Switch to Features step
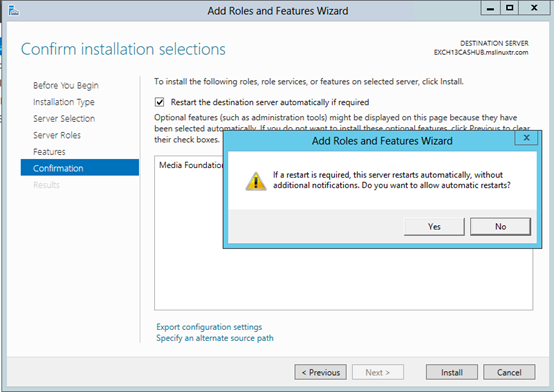The image size is (554, 392). pos(49,152)
